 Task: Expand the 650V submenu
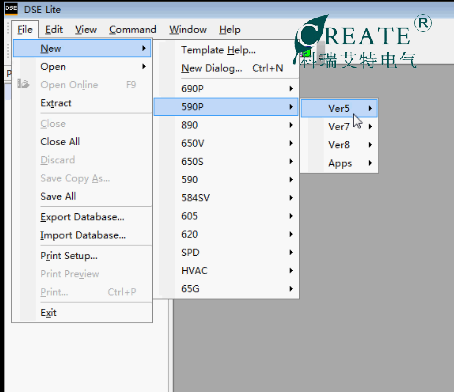(x=226, y=143)
